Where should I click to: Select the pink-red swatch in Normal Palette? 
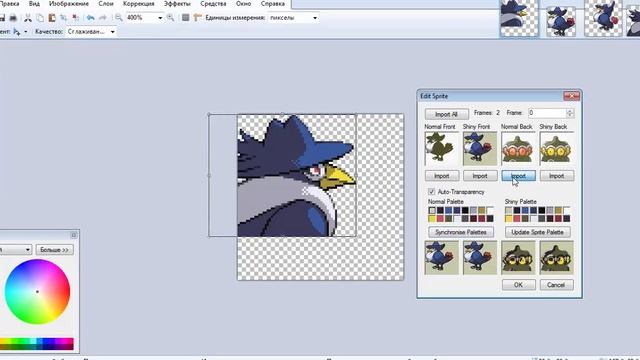point(440,218)
